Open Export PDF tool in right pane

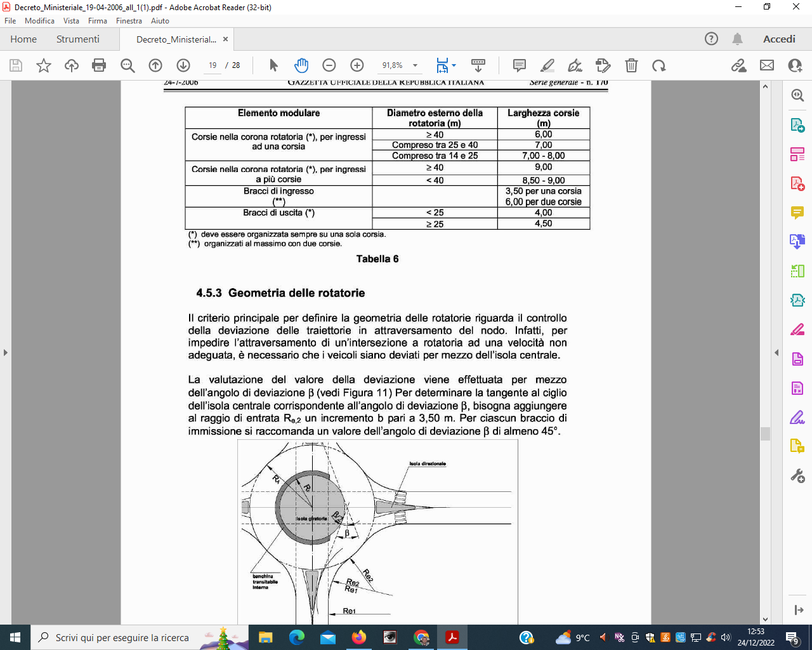click(797, 124)
